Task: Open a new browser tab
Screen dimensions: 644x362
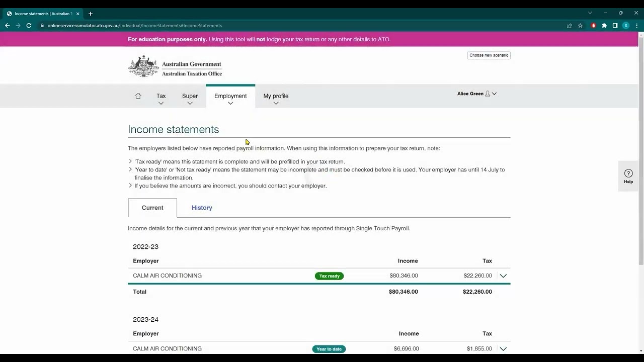Action: point(91,14)
